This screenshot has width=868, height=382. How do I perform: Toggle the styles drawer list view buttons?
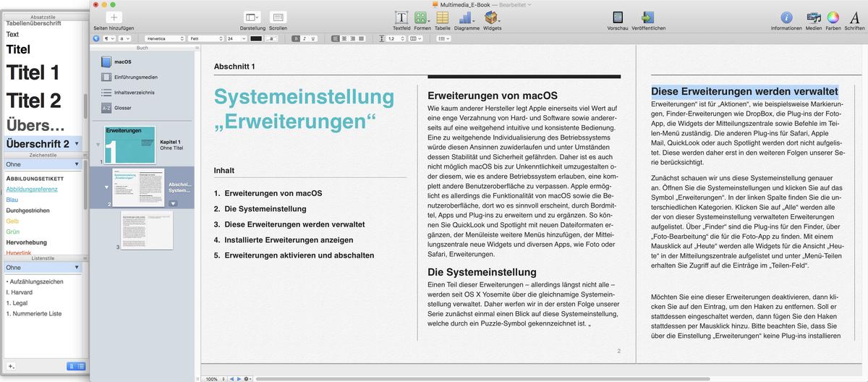coord(76,367)
